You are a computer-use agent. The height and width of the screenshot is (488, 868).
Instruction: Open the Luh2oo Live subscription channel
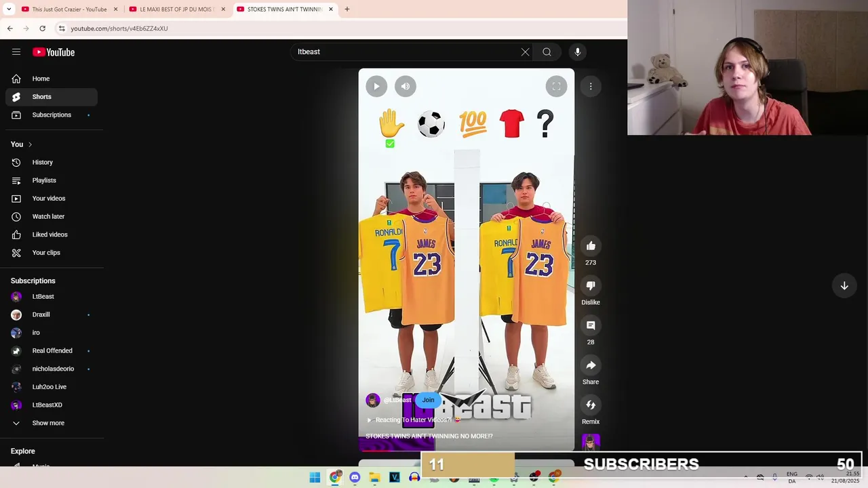click(52, 387)
